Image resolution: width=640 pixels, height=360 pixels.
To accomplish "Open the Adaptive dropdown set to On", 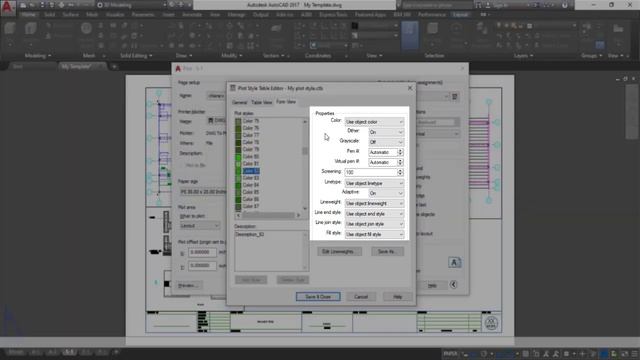I will [x=386, y=193].
